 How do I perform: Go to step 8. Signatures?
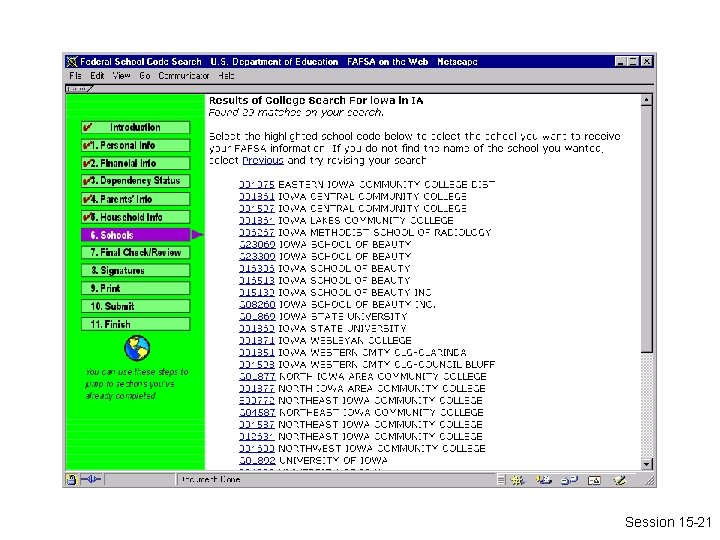(135, 270)
